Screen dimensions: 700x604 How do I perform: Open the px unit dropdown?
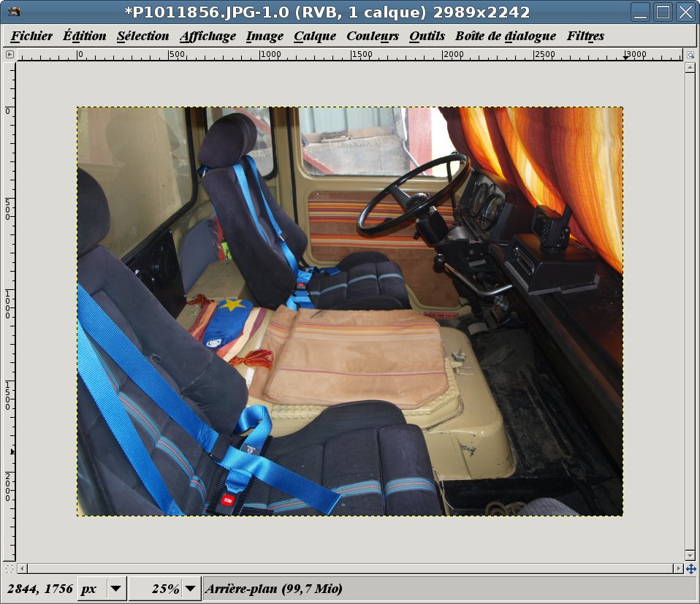coord(115,589)
